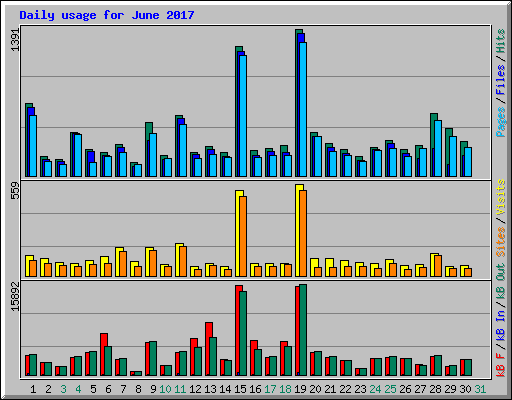The width and height of the screenshot is (512, 400).
Task: Click day 25 on the x-axis
Action: (390, 389)
